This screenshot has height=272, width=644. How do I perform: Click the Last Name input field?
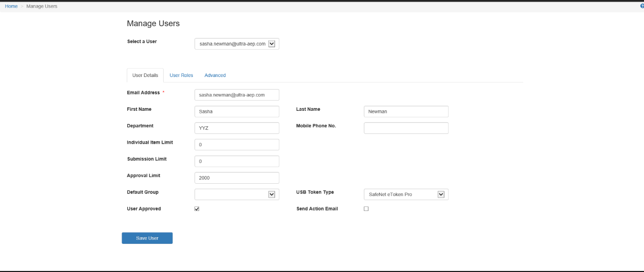406,111
